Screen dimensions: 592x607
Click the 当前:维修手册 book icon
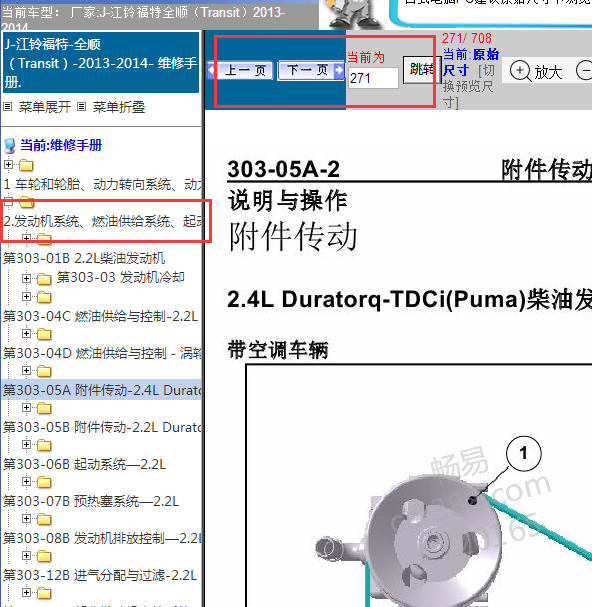(x=10, y=146)
